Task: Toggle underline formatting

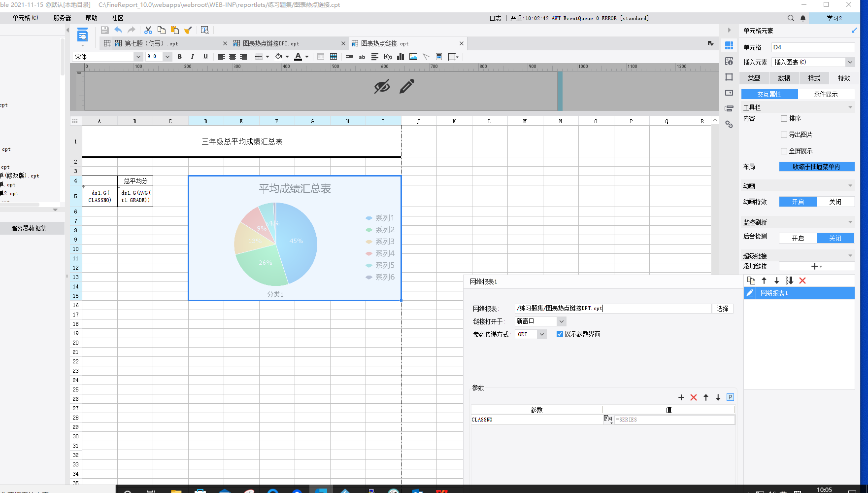Action: (205, 57)
